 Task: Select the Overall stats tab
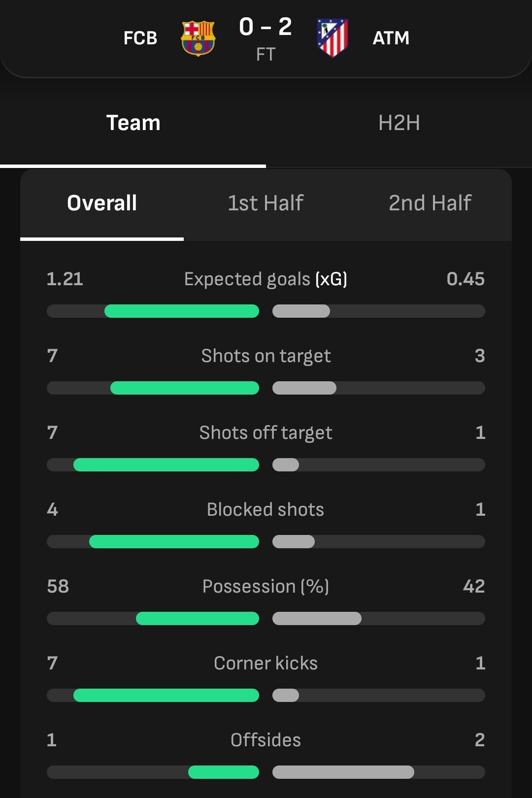pyautogui.click(x=102, y=203)
